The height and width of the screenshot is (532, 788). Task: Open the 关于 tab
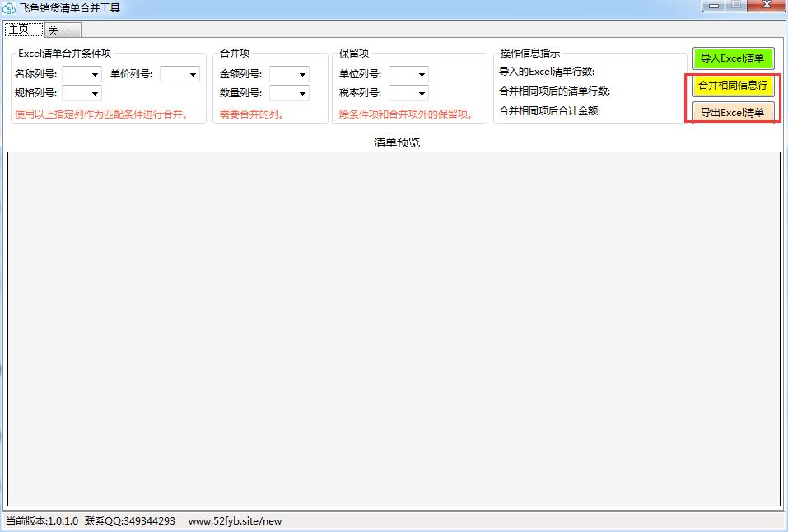tap(63, 30)
